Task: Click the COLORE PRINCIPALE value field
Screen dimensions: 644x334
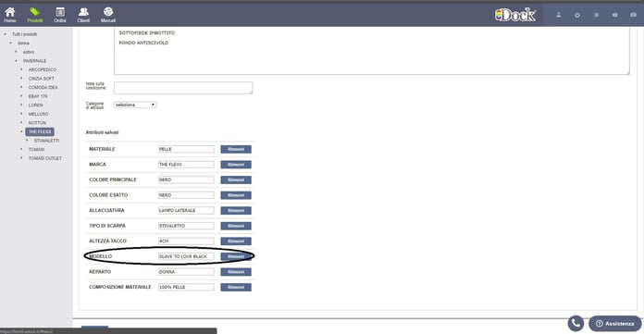Action: pos(186,179)
